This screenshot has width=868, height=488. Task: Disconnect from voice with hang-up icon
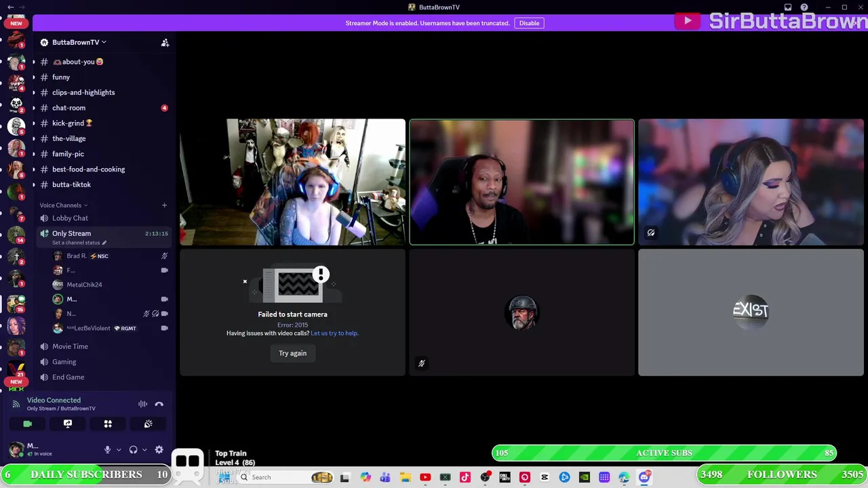[159, 404]
